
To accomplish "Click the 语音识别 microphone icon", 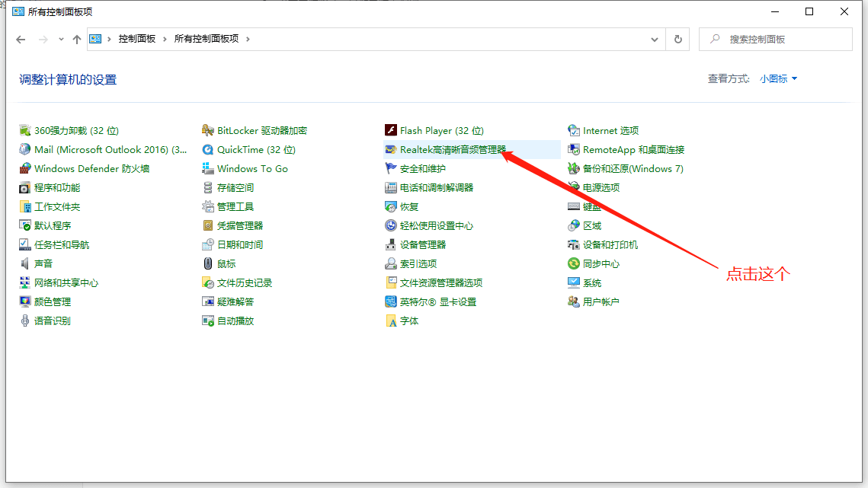I will click(24, 321).
